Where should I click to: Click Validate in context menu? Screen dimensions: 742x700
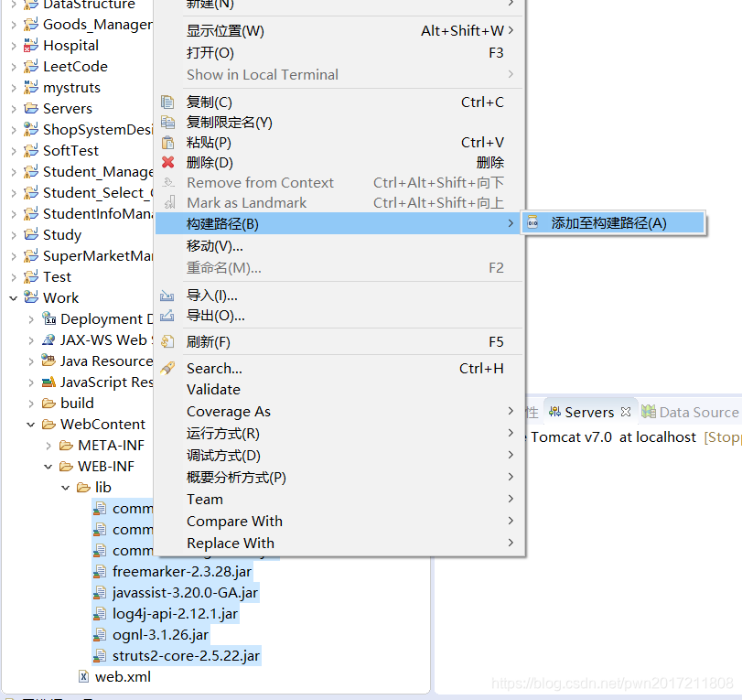pyautogui.click(x=339, y=390)
